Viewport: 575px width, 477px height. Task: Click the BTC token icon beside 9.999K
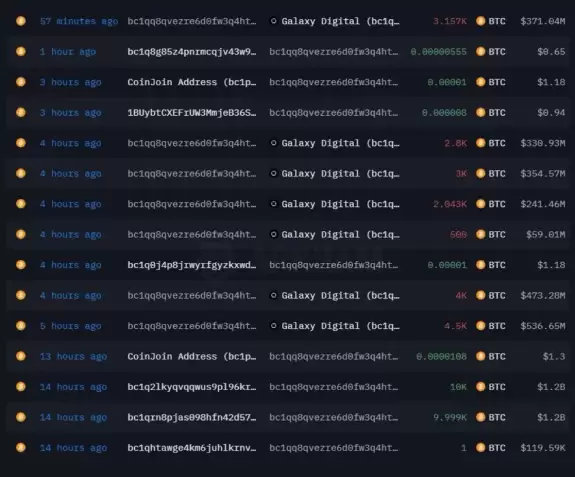coord(480,417)
